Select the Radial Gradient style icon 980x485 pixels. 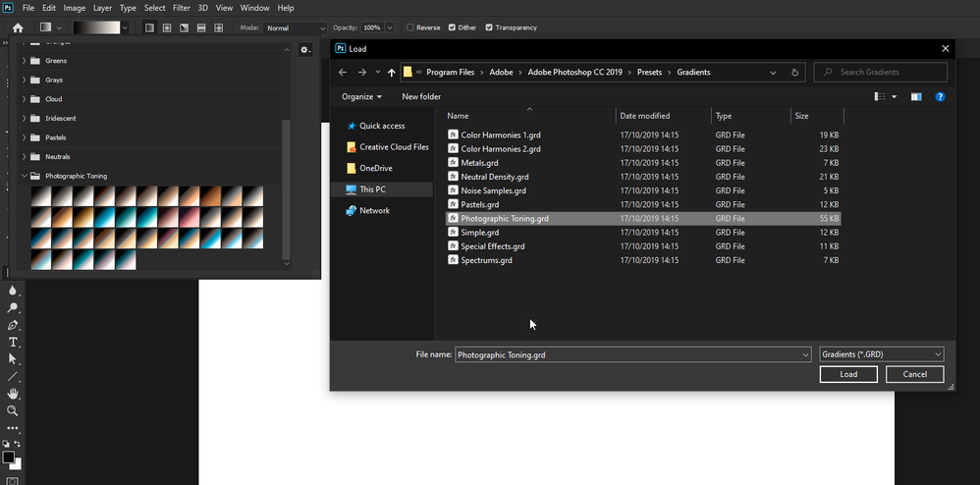(167, 27)
